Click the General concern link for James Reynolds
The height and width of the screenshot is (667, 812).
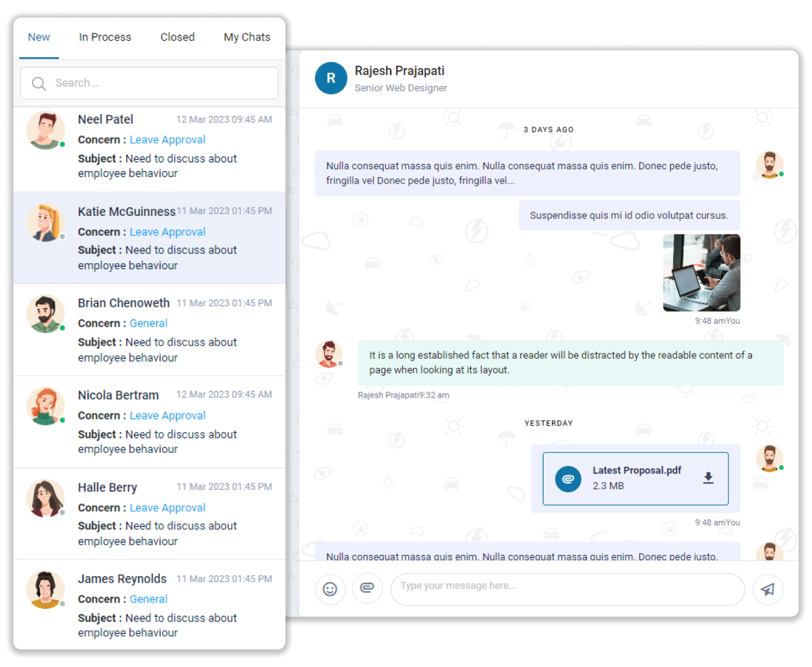tap(148, 599)
